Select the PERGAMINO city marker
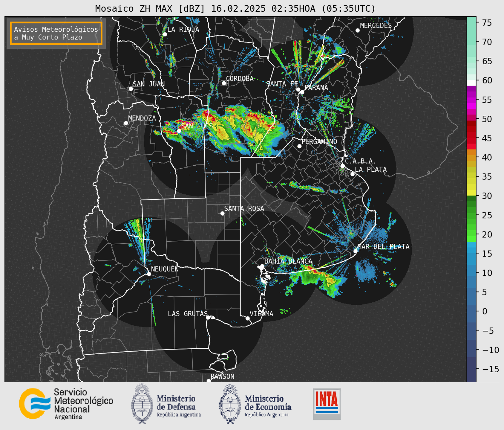This screenshot has width=504, height=430. [x=299, y=146]
